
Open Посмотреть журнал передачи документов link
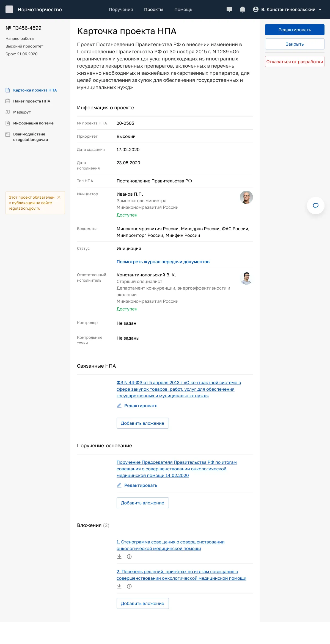(x=163, y=262)
